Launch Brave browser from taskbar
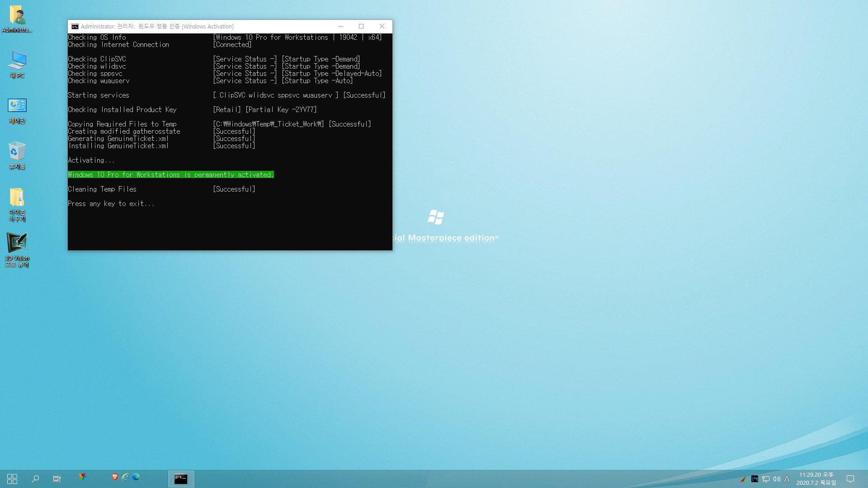 (115, 477)
